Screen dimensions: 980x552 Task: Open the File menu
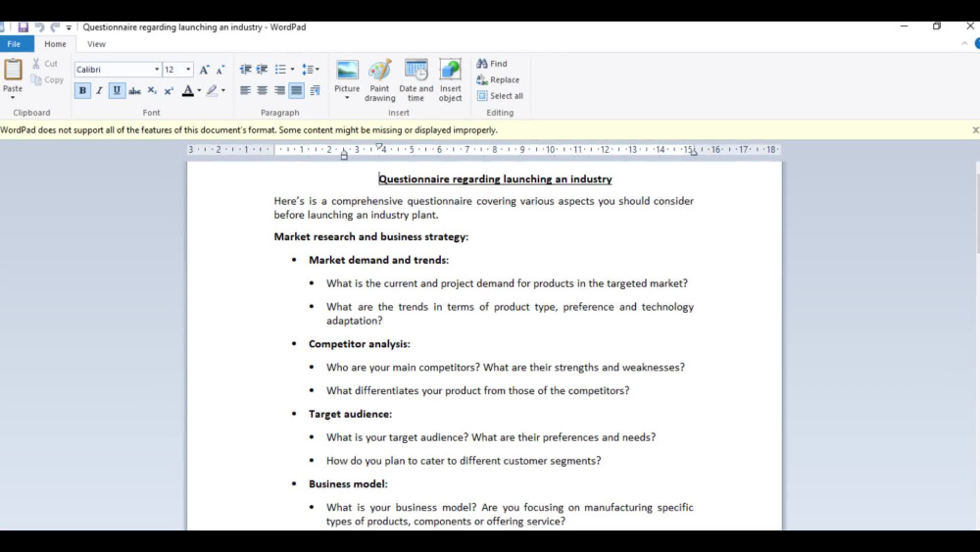14,44
